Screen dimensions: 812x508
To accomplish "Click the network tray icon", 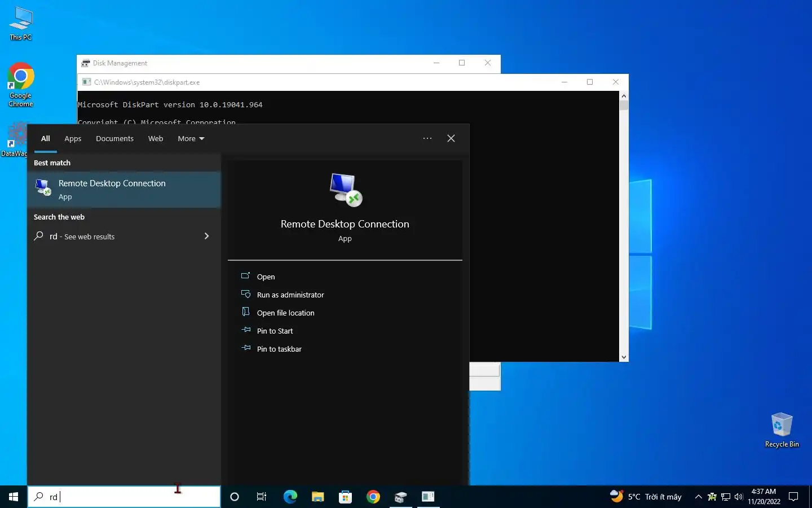I will click(x=726, y=497).
